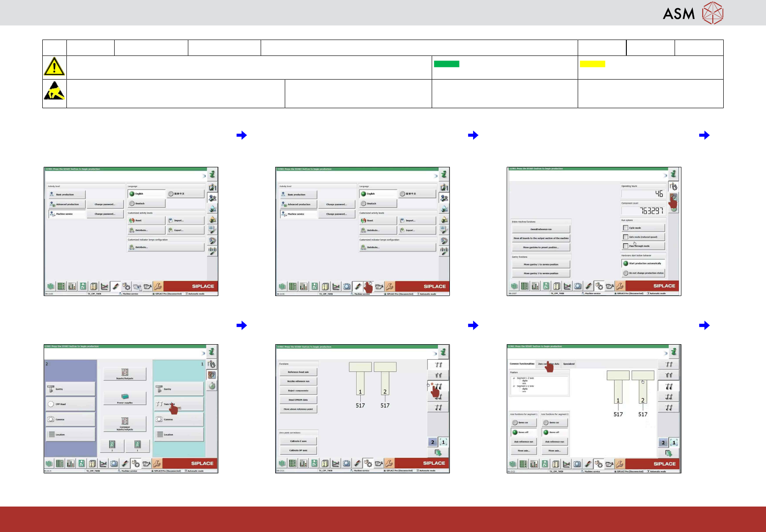This screenshot has width=766, height=532.
Task: Click the Power supplies button
Action: point(125,399)
